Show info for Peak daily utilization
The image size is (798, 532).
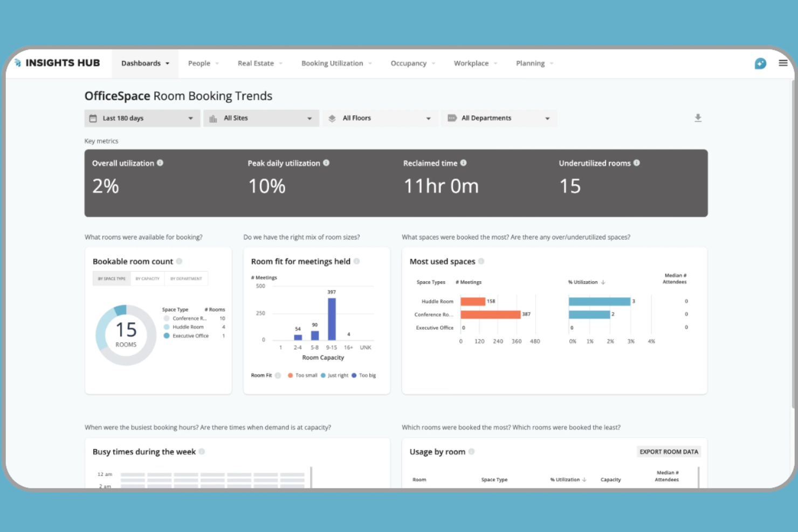pos(326,163)
